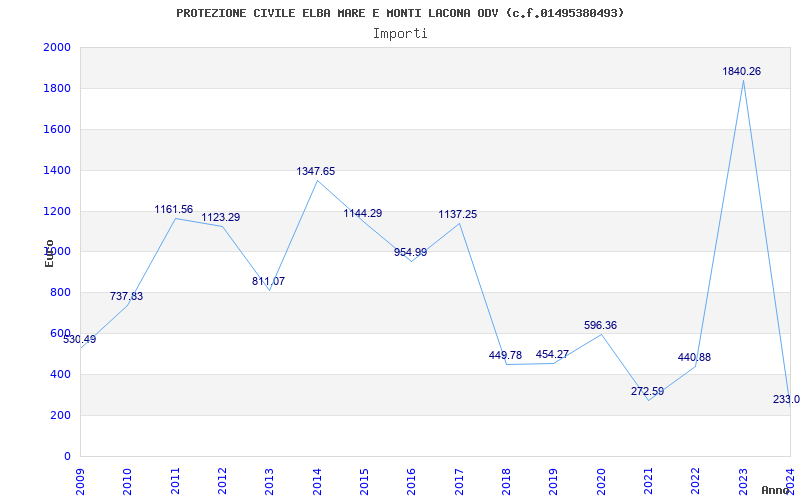This screenshot has width=800, height=500.
Task: Select the 954.99 value label
Action: (x=410, y=252)
